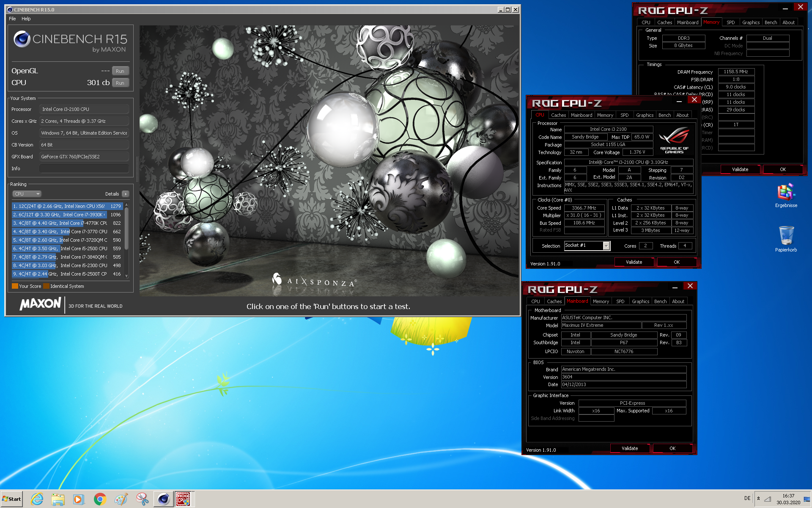Click OK in CPU-Z Memory window
Viewport: 812px width, 508px height.
783,169
